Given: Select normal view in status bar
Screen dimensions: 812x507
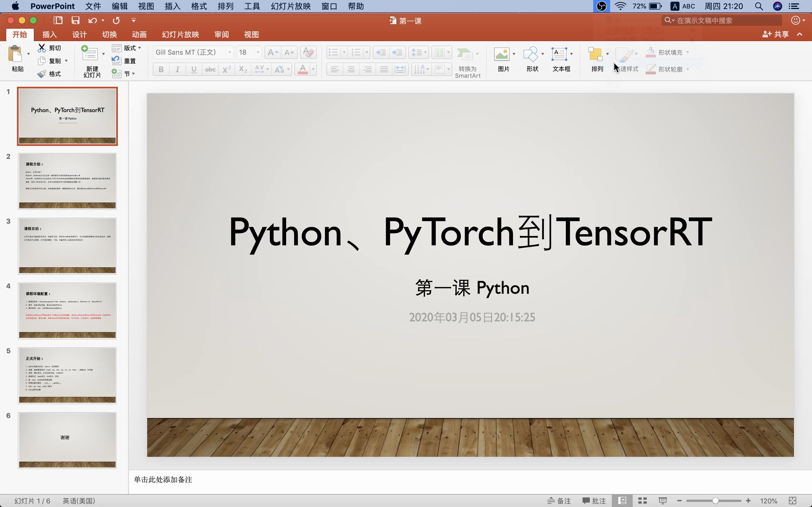Looking at the screenshot, I should click(623, 501).
